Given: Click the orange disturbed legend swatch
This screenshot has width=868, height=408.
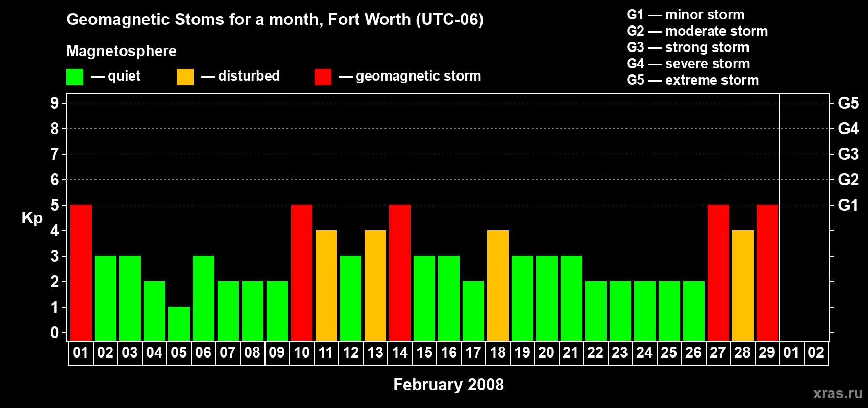Looking at the screenshot, I should pyautogui.click(x=185, y=77).
